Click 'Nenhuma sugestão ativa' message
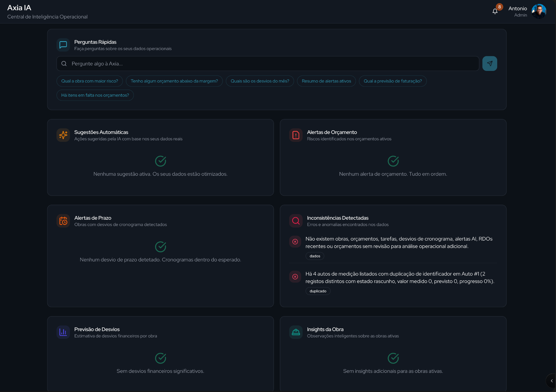 tap(160, 174)
